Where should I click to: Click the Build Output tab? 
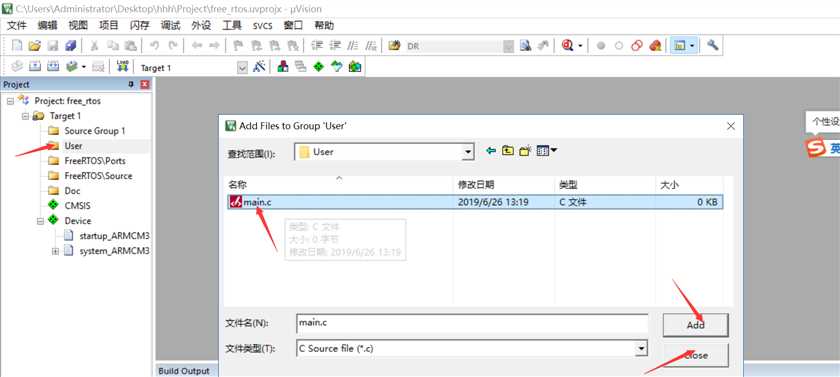pos(184,371)
